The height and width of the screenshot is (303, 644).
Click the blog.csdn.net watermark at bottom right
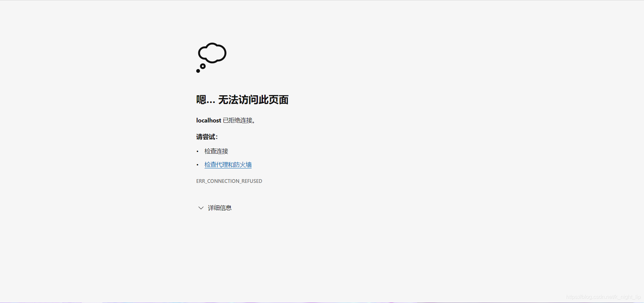pyautogui.click(x=604, y=297)
